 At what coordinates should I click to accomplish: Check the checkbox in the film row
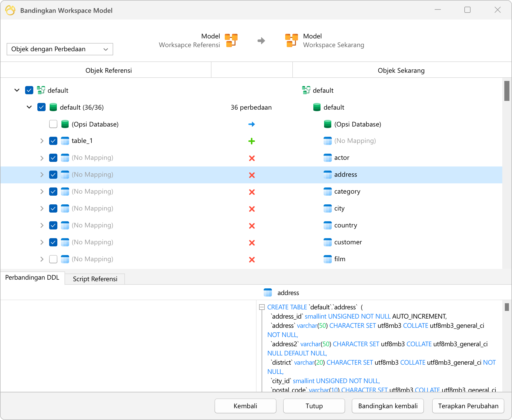[53, 259]
